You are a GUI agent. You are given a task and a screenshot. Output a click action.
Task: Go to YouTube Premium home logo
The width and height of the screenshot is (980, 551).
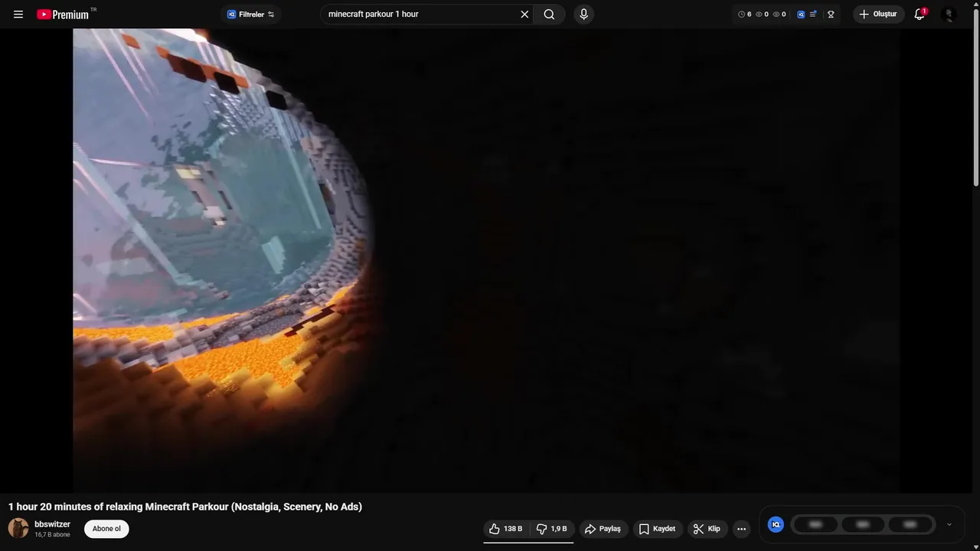(x=63, y=15)
